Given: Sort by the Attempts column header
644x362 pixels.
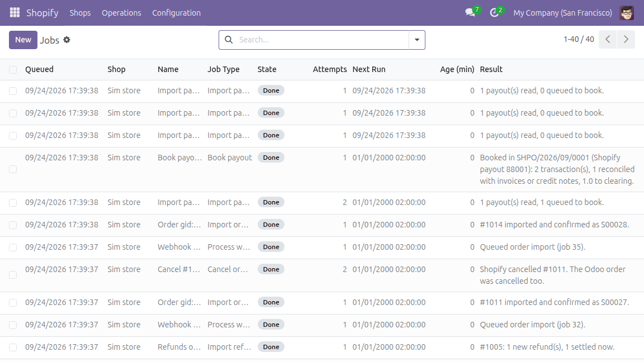Looking at the screenshot, I should coord(329,69).
